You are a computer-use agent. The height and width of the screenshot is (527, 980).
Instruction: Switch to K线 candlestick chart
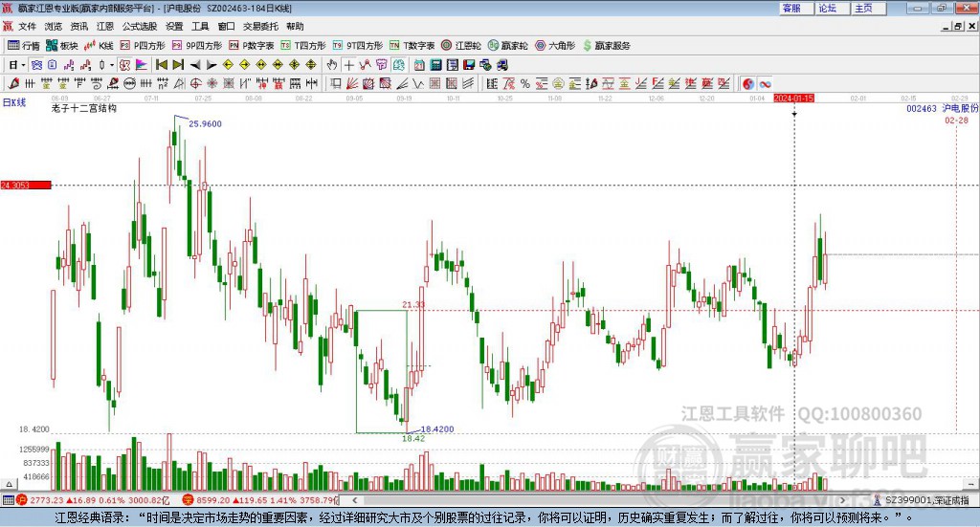pos(100,45)
